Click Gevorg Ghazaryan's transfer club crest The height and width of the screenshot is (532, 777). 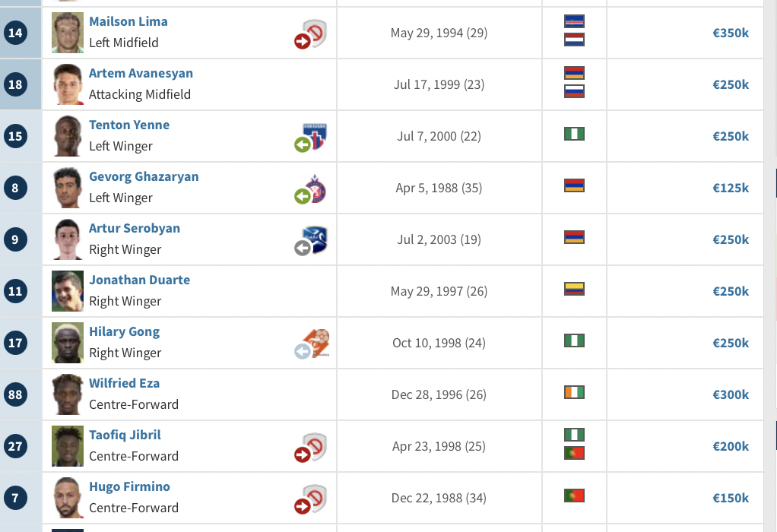311,188
